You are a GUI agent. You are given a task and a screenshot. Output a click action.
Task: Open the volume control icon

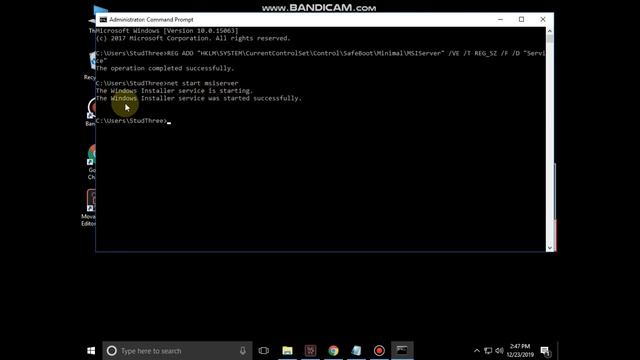point(499,351)
